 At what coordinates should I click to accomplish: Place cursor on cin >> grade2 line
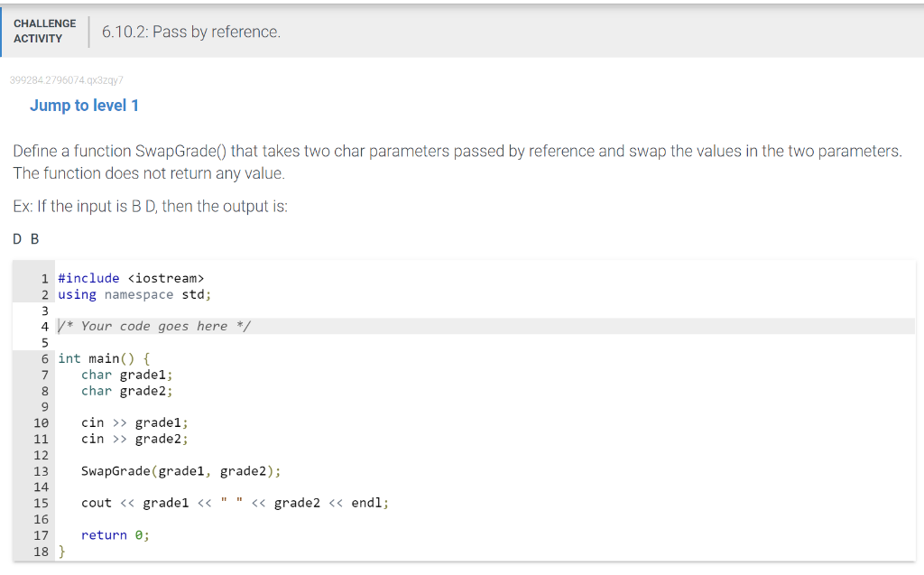[x=134, y=439]
